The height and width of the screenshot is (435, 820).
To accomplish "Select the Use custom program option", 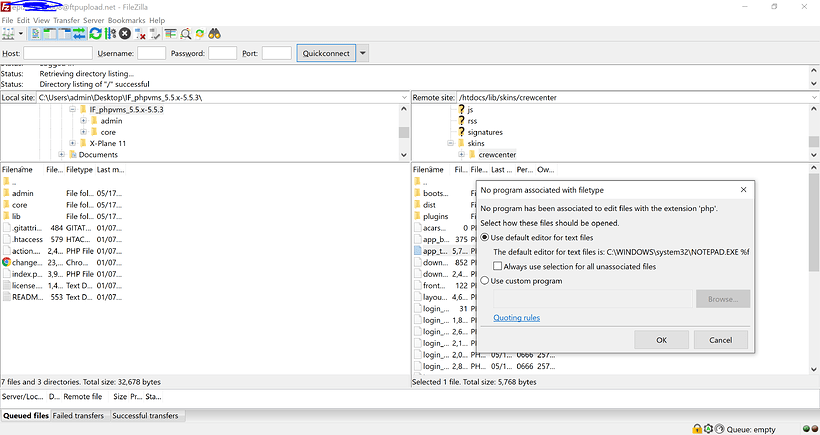I will 486,281.
